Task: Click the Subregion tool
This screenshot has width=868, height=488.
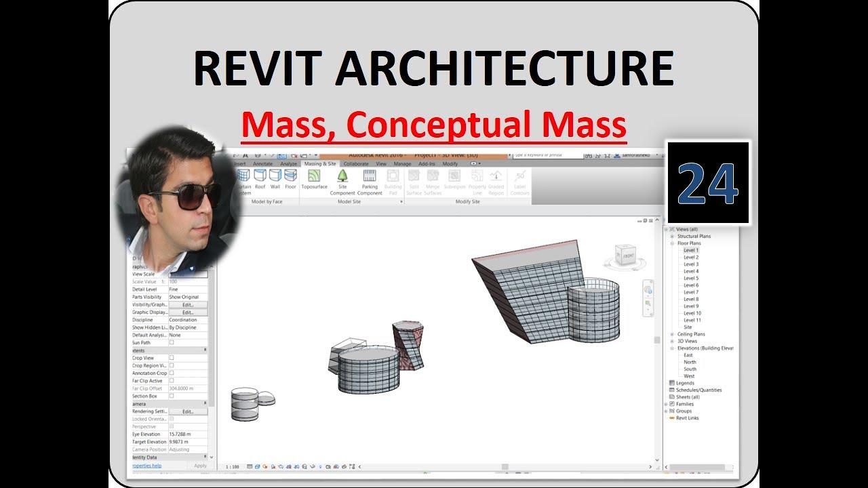Action: 454,179
